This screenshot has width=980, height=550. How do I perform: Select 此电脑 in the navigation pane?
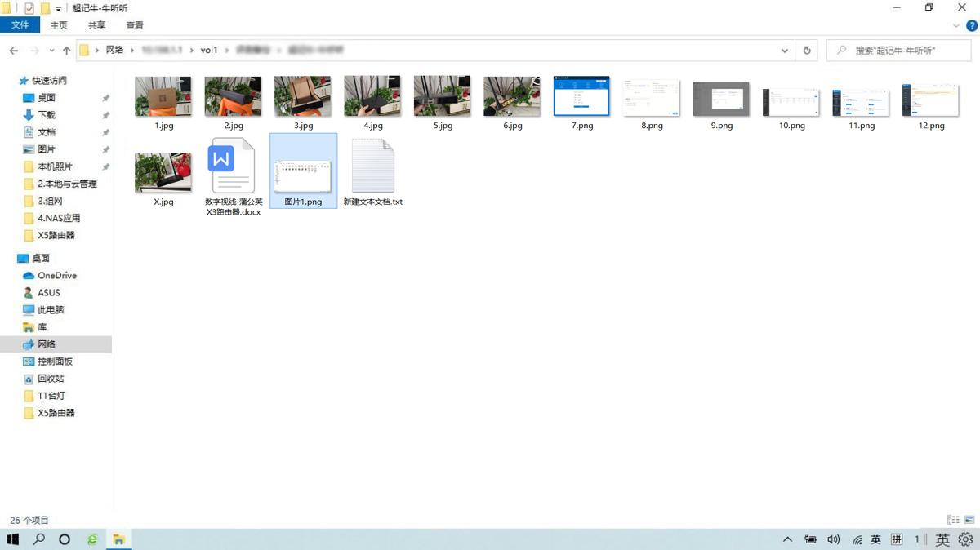tap(51, 310)
